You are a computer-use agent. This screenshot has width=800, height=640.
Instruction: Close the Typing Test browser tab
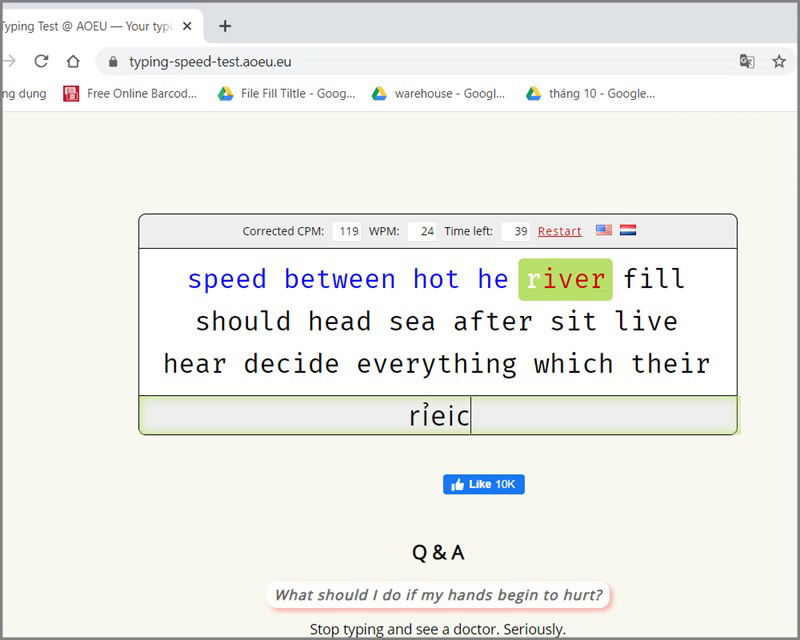tap(187, 26)
